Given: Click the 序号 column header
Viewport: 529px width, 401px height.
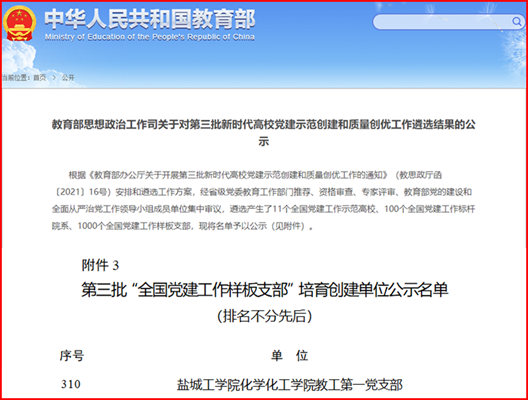Looking at the screenshot, I should click(x=72, y=356).
